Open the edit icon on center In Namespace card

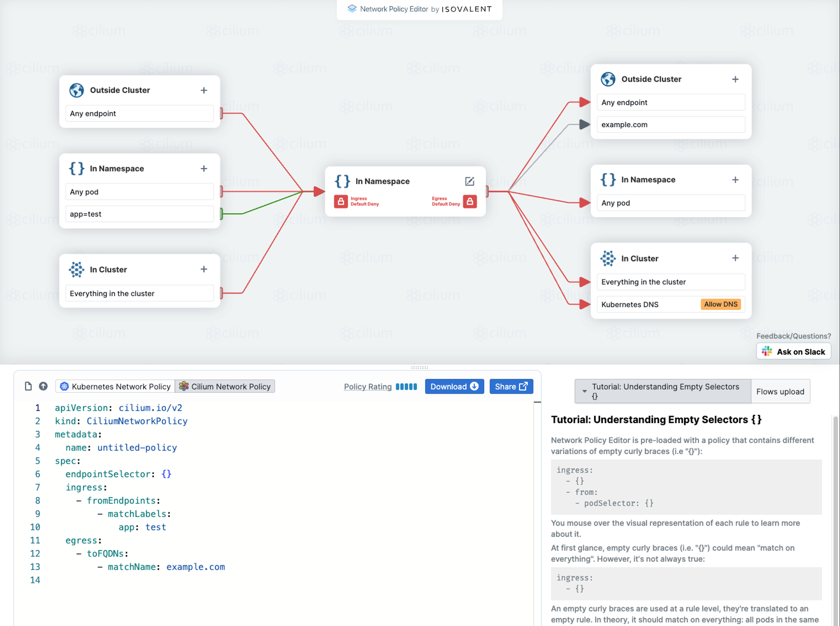click(x=470, y=181)
